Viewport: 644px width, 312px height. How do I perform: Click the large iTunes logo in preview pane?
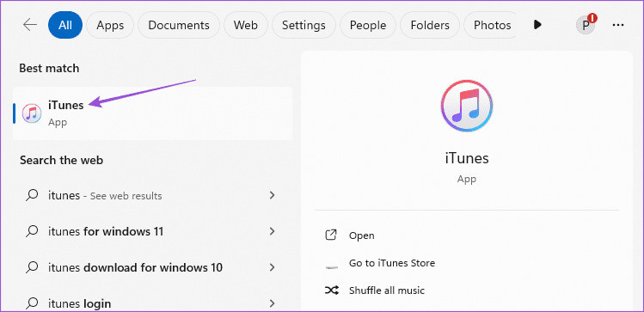click(467, 106)
